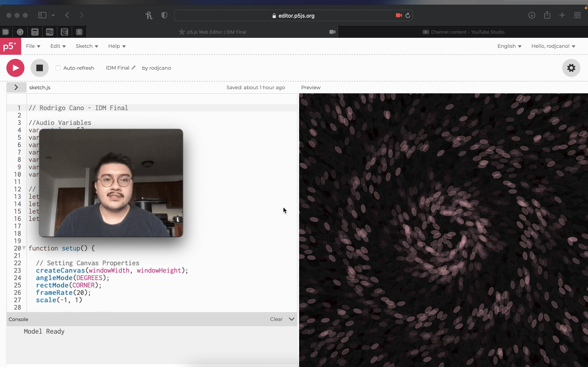Viewport: 588px width, 367px height.
Task: Enable the Auto-refresh checkbox
Action: tap(58, 68)
